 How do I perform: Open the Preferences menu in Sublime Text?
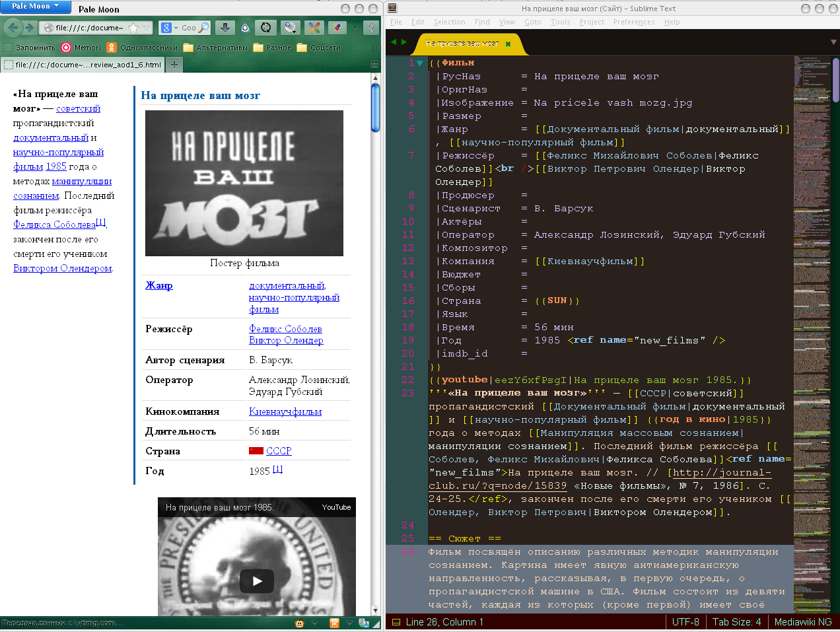[633, 22]
